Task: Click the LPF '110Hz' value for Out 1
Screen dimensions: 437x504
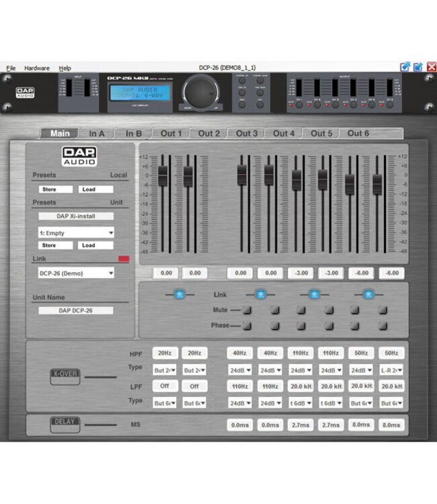Action: [240, 386]
